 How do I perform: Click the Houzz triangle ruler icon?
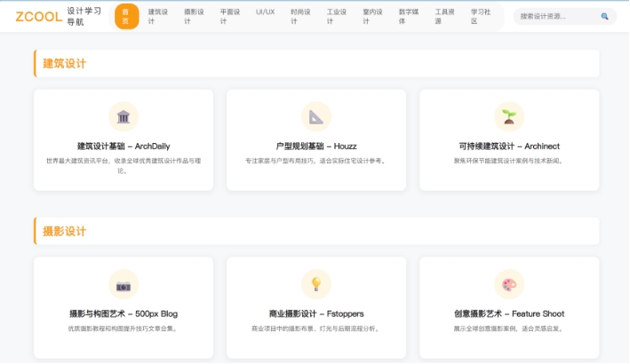click(316, 117)
